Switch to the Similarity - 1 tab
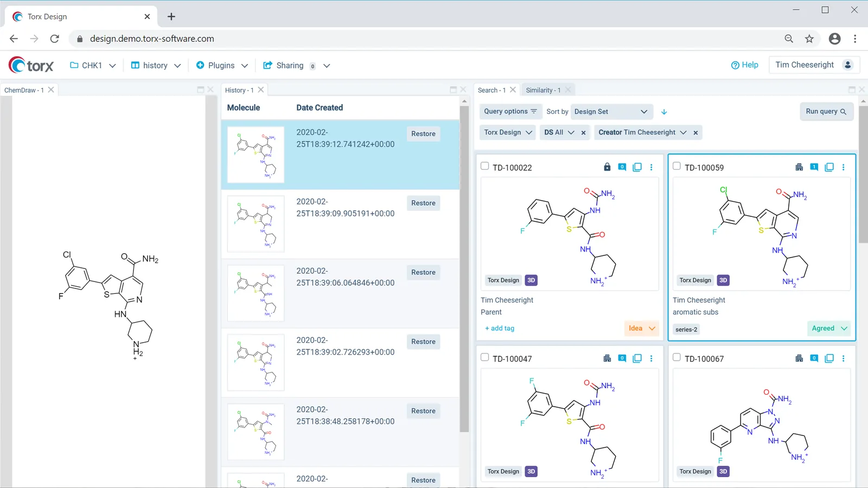 coord(543,90)
